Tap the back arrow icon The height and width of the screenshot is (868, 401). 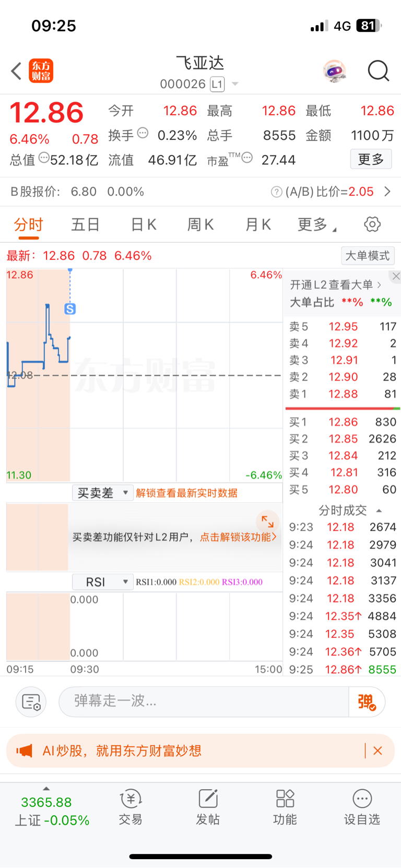(16, 71)
